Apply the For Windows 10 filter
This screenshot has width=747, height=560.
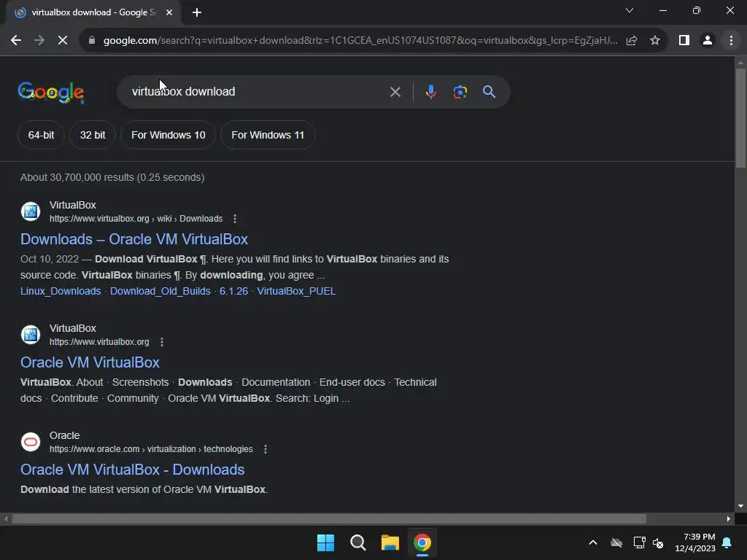169,135
